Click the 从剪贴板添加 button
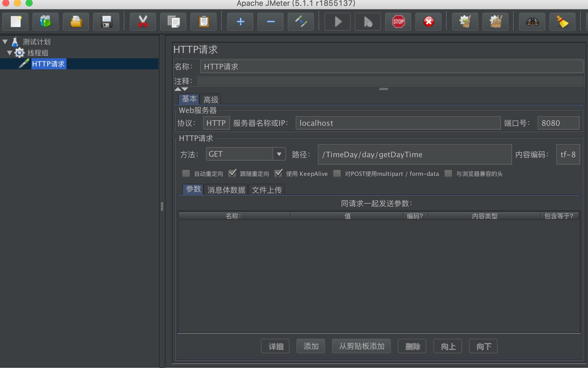The image size is (588, 368). click(361, 346)
